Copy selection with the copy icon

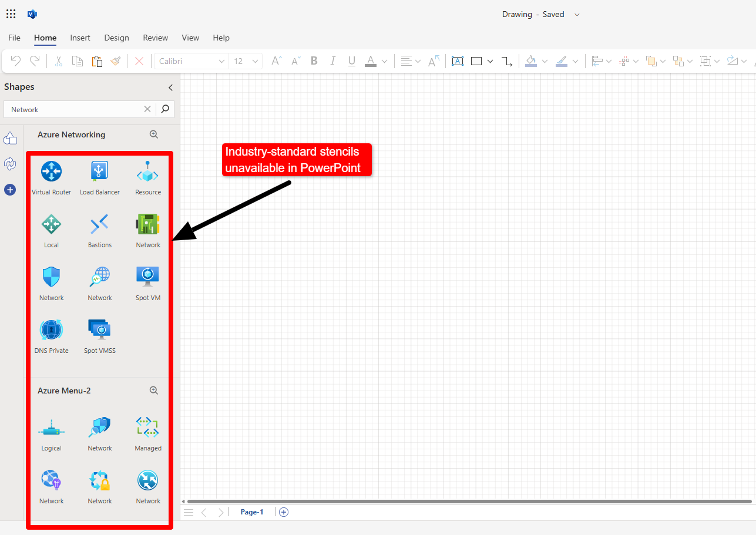pos(78,61)
